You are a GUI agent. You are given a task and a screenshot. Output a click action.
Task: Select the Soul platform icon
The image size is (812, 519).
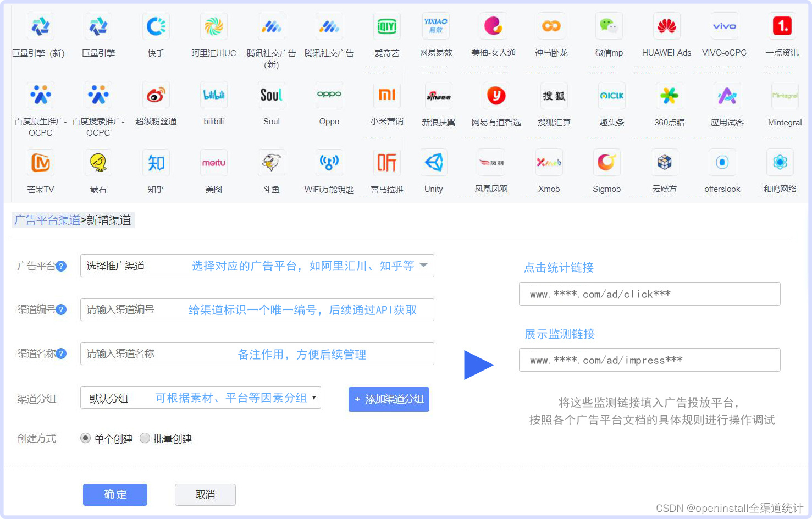click(x=272, y=95)
